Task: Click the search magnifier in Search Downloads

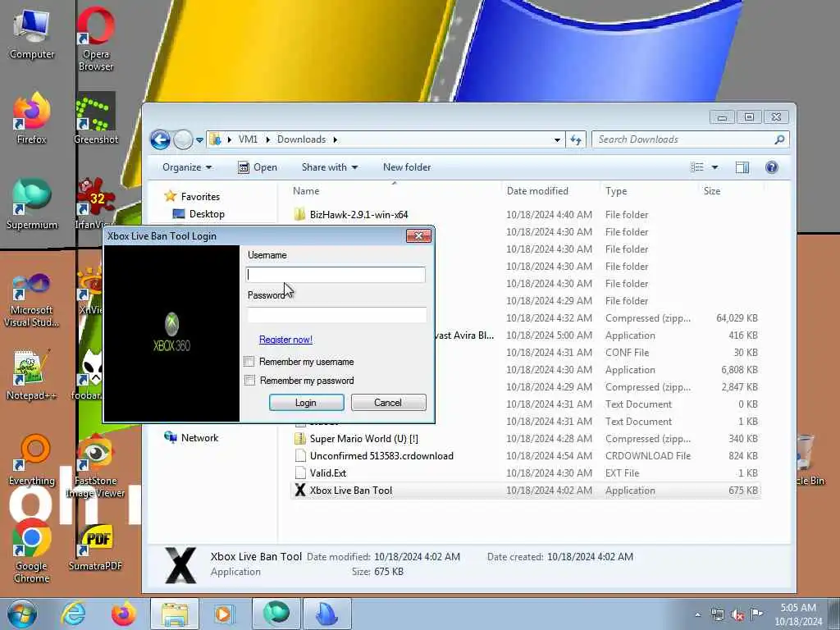Action: pos(779,139)
